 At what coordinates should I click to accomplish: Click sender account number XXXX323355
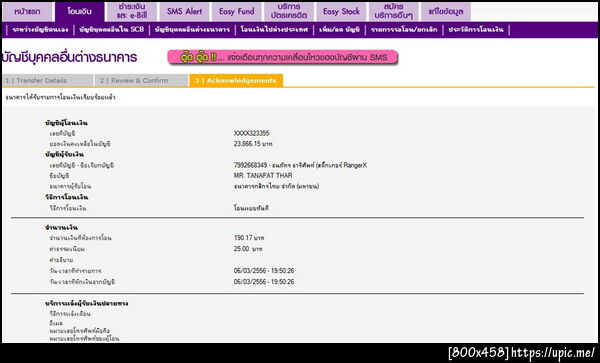(251, 133)
